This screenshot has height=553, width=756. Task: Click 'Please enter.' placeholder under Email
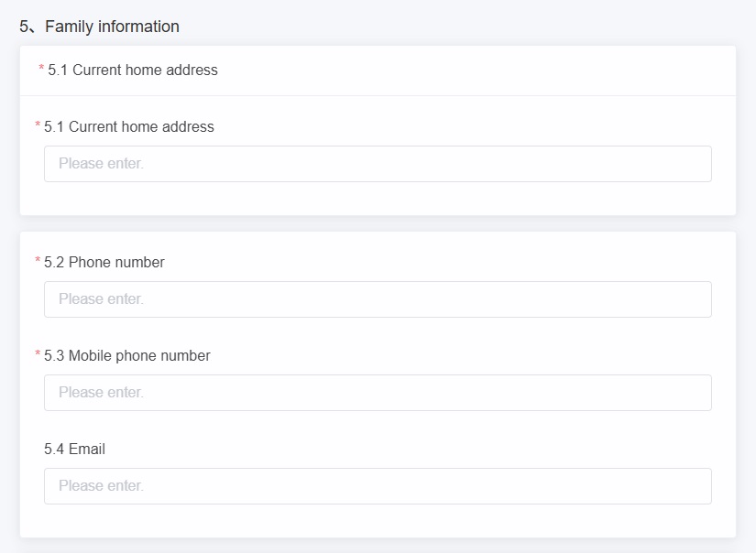tap(101, 486)
